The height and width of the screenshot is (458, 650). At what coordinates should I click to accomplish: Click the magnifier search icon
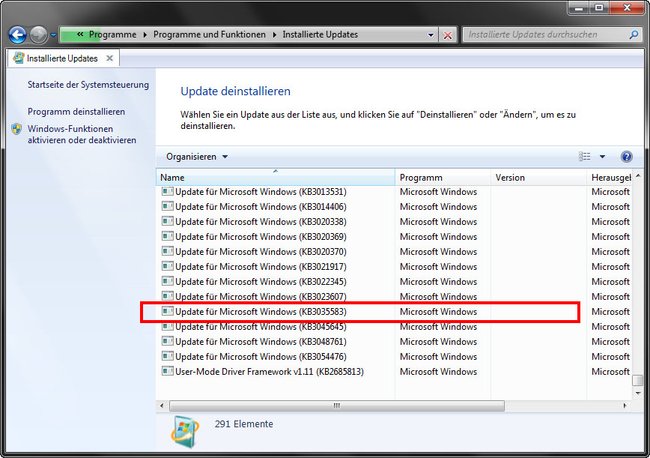point(634,35)
